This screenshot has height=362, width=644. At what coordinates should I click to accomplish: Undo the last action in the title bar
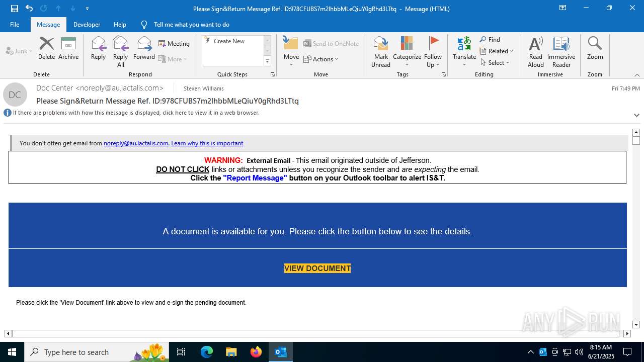29,9
